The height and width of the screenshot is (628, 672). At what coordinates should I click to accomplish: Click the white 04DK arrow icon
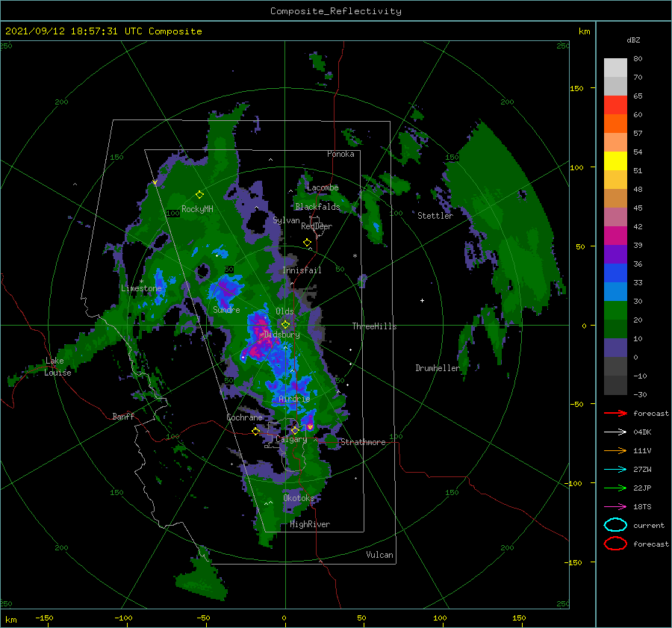[615, 432]
